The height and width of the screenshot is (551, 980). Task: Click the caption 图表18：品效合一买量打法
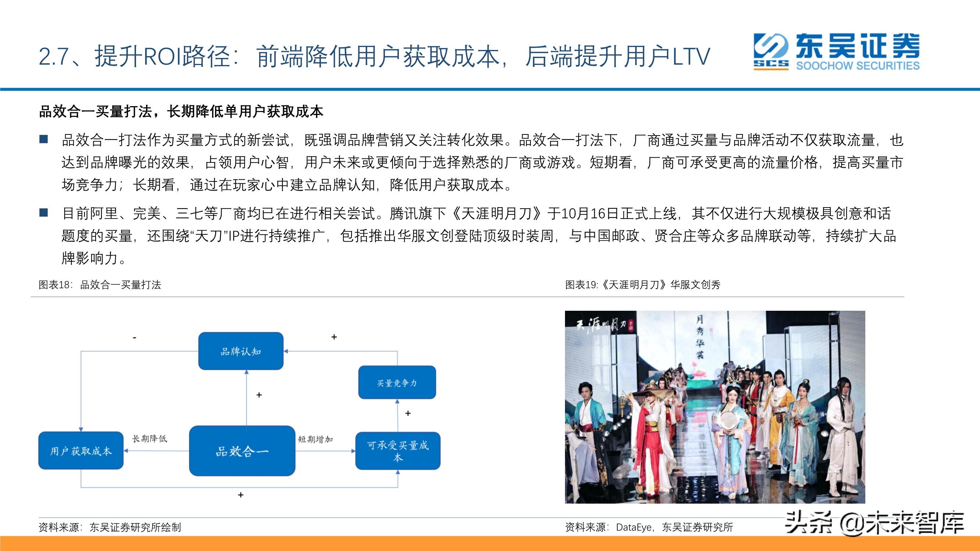(x=100, y=284)
